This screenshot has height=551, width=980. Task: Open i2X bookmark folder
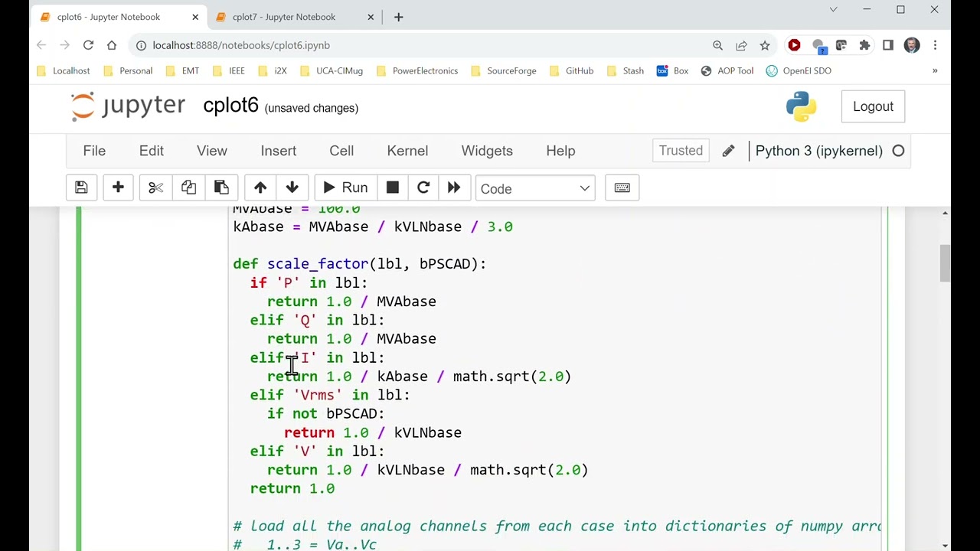[x=272, y=70]
